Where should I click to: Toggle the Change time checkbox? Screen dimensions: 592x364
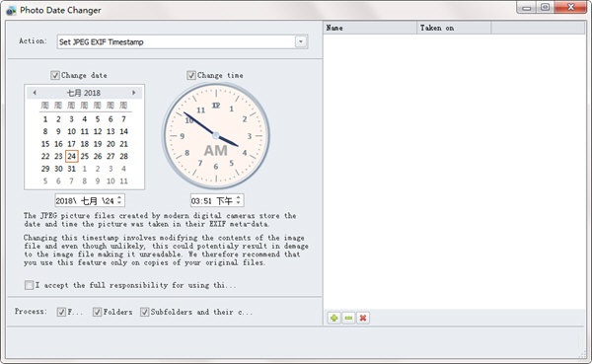191,75
